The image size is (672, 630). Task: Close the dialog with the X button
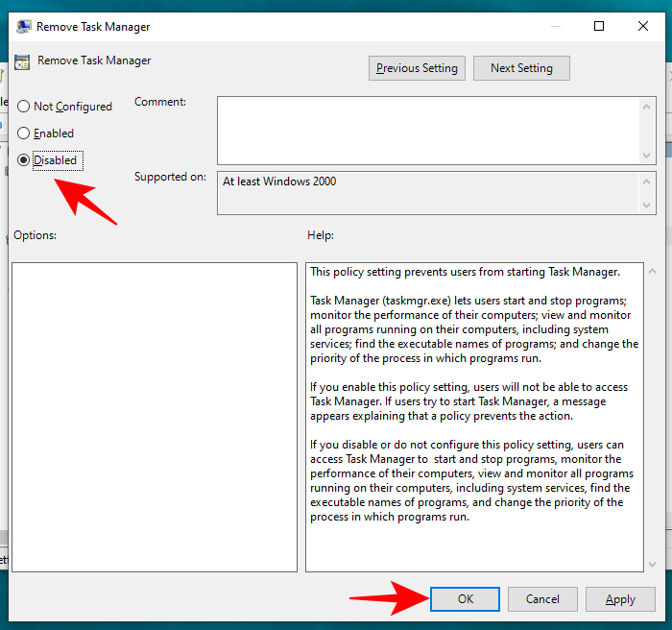(644, 26)
